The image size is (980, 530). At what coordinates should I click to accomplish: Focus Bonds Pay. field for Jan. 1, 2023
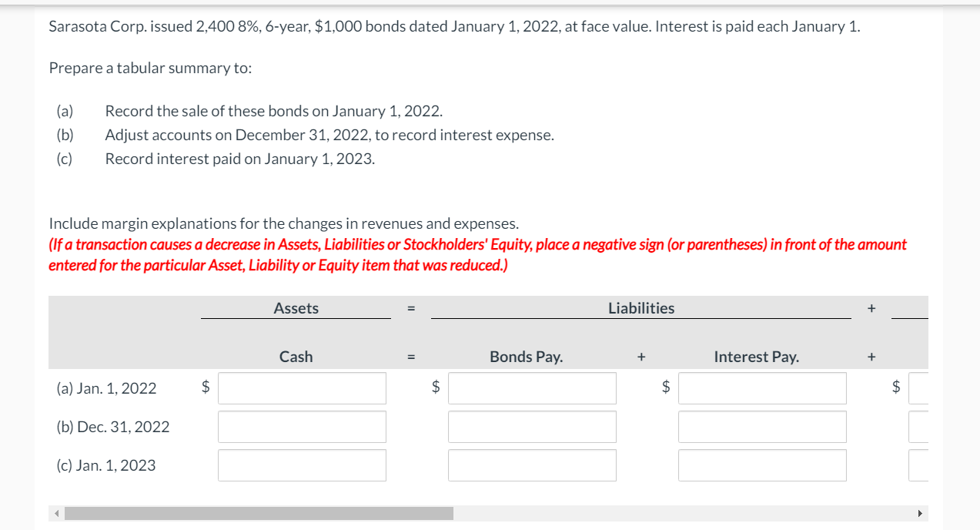pyautogui.click(x=532, y=465)
